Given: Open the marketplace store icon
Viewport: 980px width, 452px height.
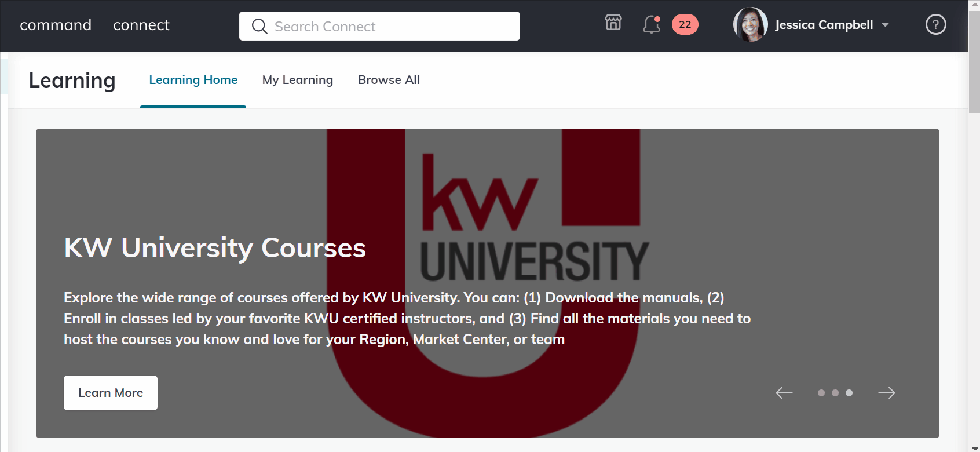Looking at the screenshot, I should click(x=613, y=23).
